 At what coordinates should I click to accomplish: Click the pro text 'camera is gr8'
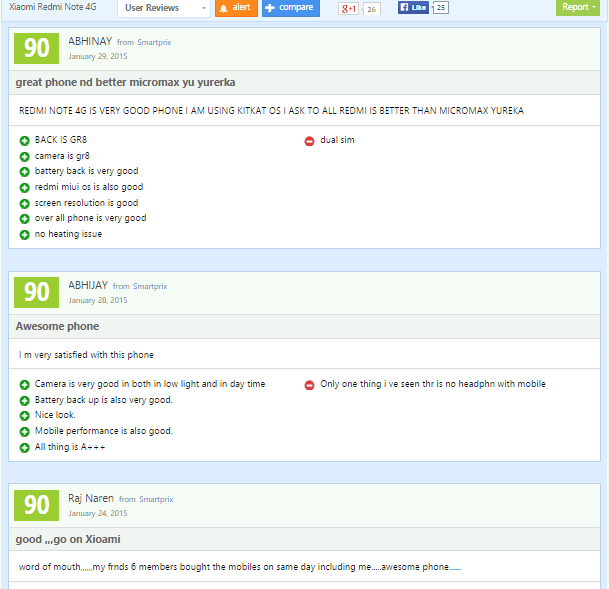coord(62,156)
